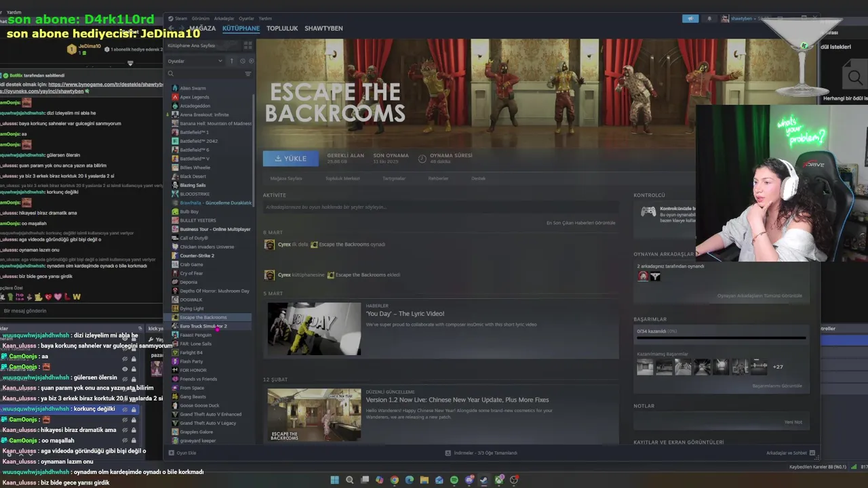
Task: Select Dying Light in game list
Action: coord(191,308)
